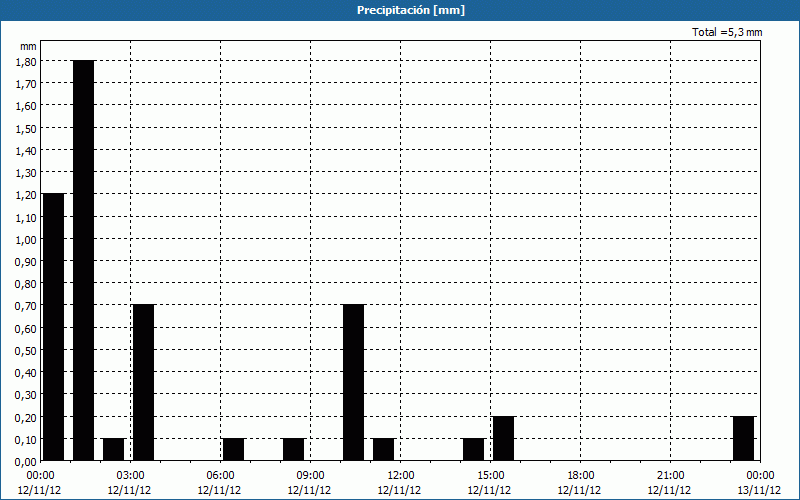Click the tallest bar reaching 1,80 mm

(x=84, y=261)
